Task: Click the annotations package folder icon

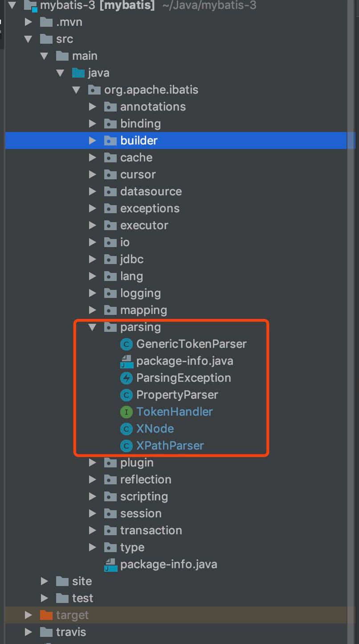Action: pyautogui.click(x=110, y=107)
